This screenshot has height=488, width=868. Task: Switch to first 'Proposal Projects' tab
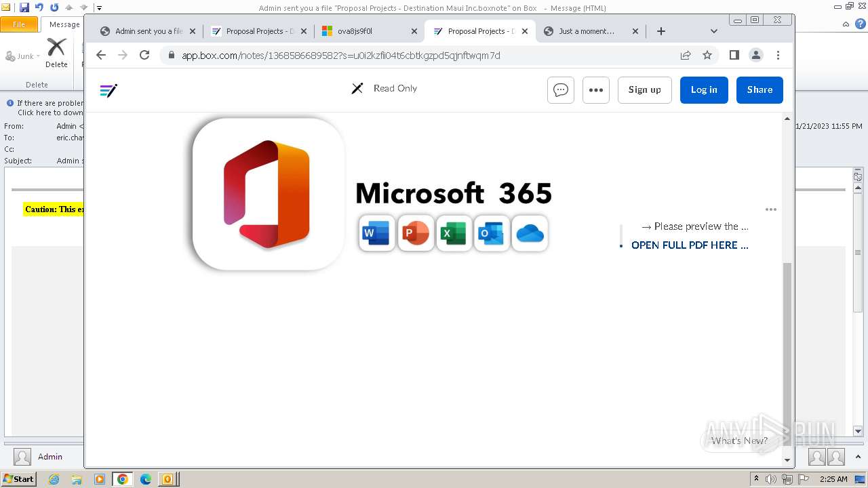(258, 31)
